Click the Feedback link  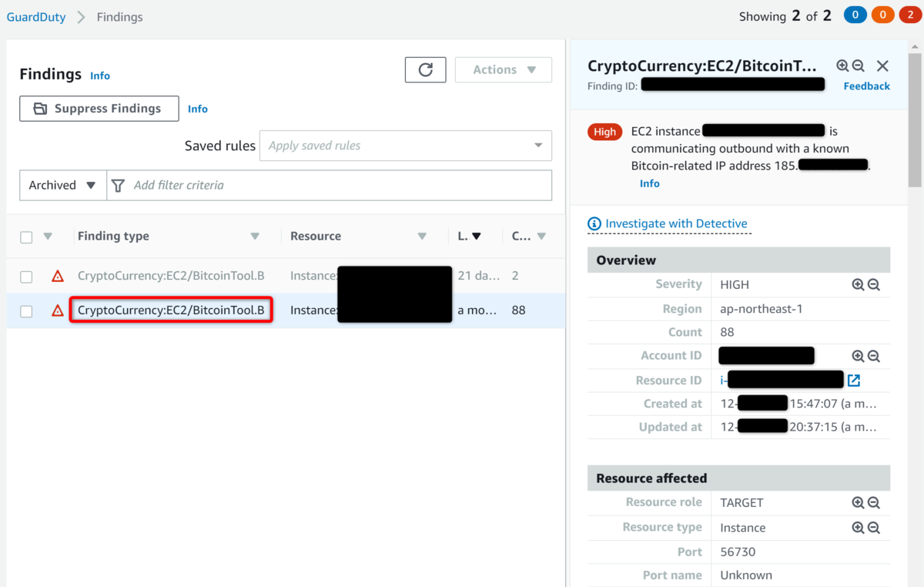click(x=866, y=86)
